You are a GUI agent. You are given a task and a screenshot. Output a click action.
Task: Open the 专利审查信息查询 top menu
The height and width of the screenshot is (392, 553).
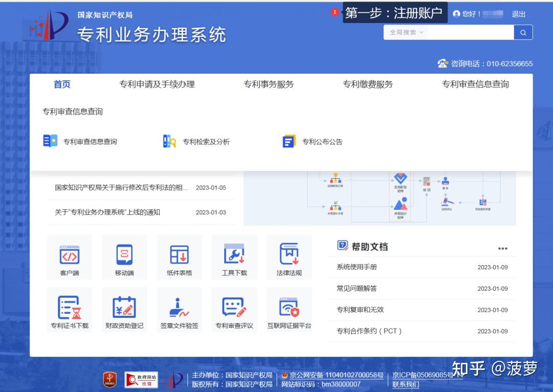(475, 84)
